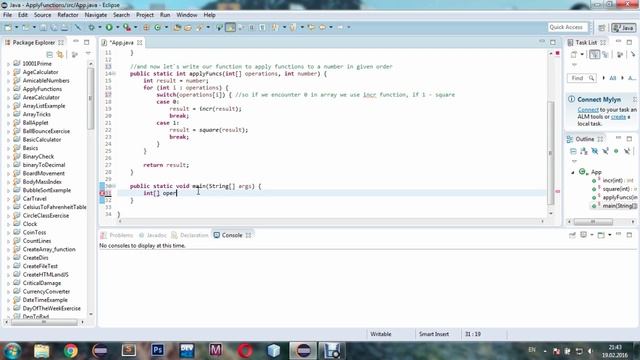Toggle Hide Fields in Outline view

tap(595, 151)
